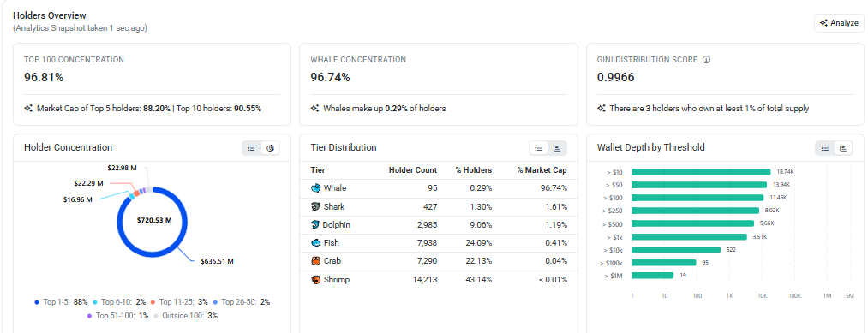The width and height of the screenshot is (868, 333).
Task: Click the Top 26-50 legend dot
Action: 215,302
